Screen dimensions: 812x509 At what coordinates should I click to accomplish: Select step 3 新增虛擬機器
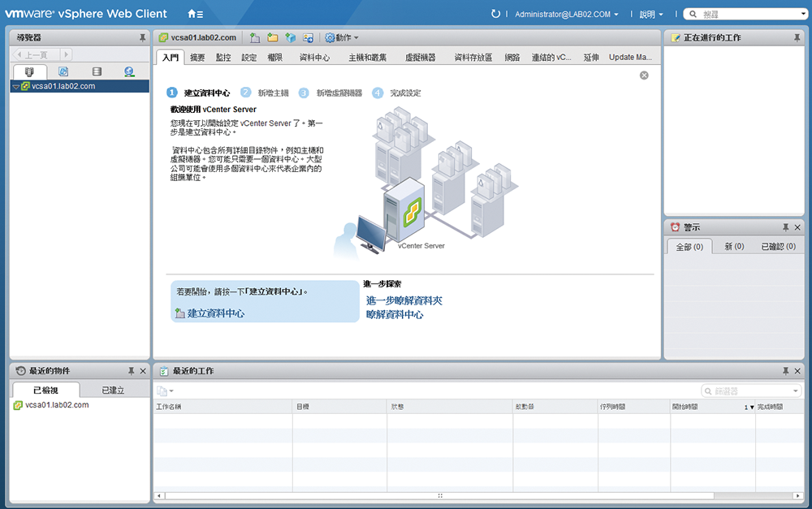330,93
